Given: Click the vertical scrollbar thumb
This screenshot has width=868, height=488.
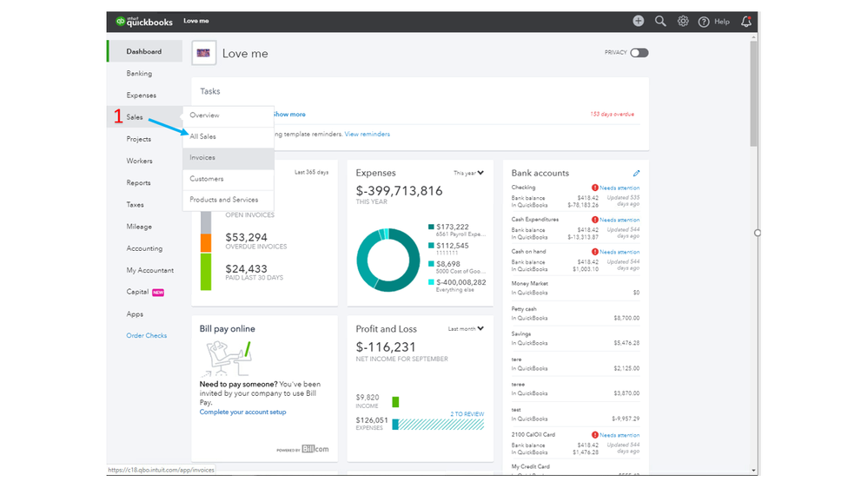Looking at the screenshot, I should 753,94.
